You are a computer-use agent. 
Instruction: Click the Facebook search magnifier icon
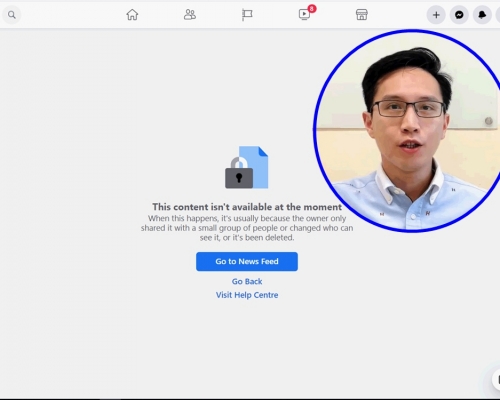coord(12,15)
